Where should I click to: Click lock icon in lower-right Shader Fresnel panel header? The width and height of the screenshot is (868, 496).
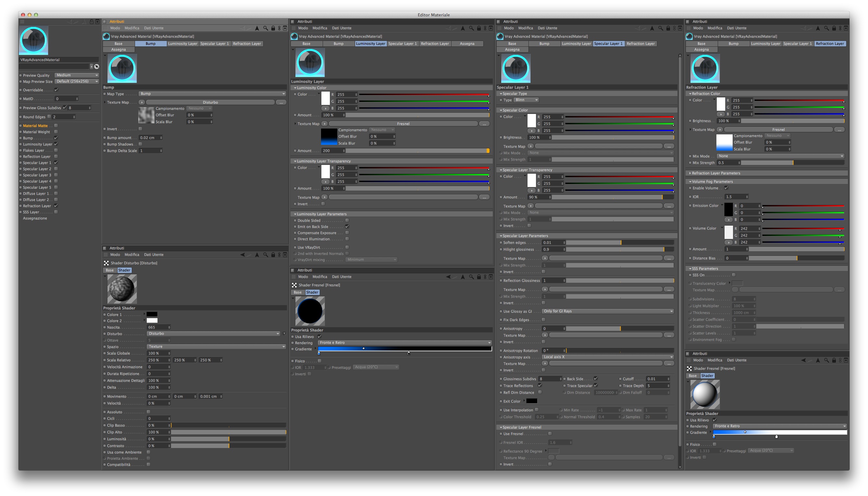coord(834,360)
